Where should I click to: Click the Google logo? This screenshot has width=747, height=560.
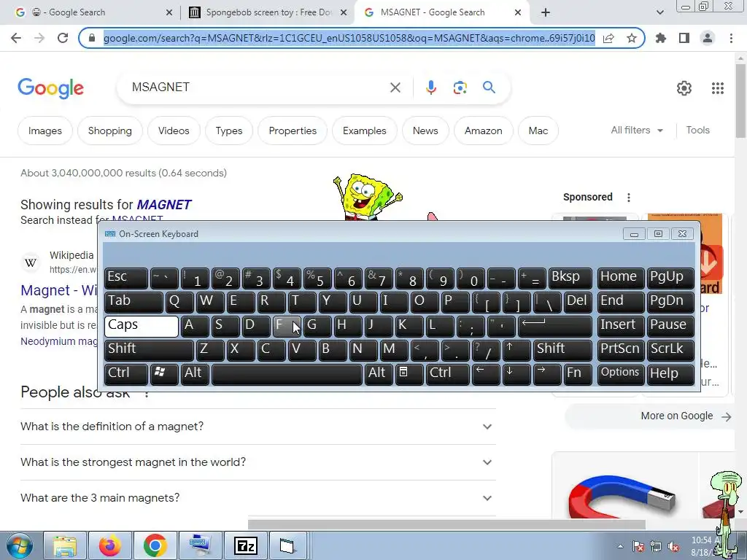pos(51,88)
